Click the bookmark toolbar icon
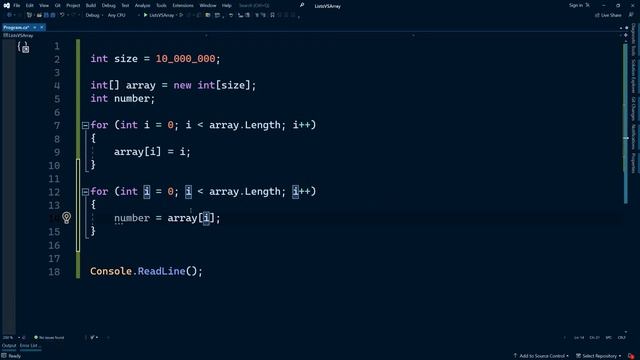The width and height of the screenshot is (640, 360). (272, 15)
